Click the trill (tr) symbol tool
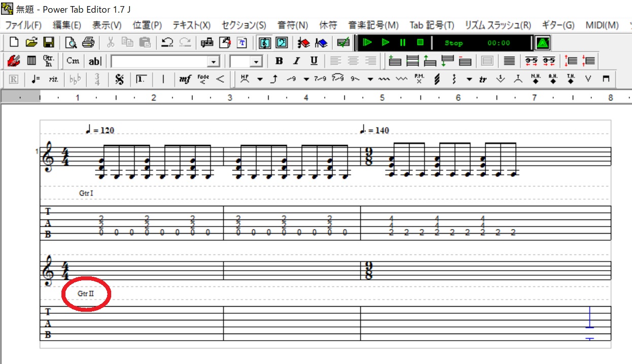This screenshot has width=632, height=364. tap(482, 80)
